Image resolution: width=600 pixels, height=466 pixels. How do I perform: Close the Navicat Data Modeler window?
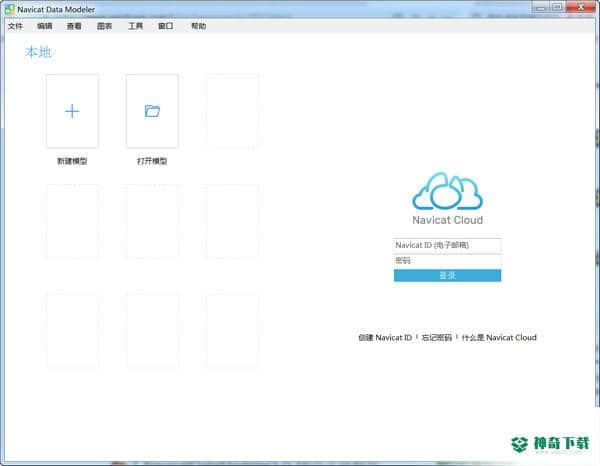(580, 7)
